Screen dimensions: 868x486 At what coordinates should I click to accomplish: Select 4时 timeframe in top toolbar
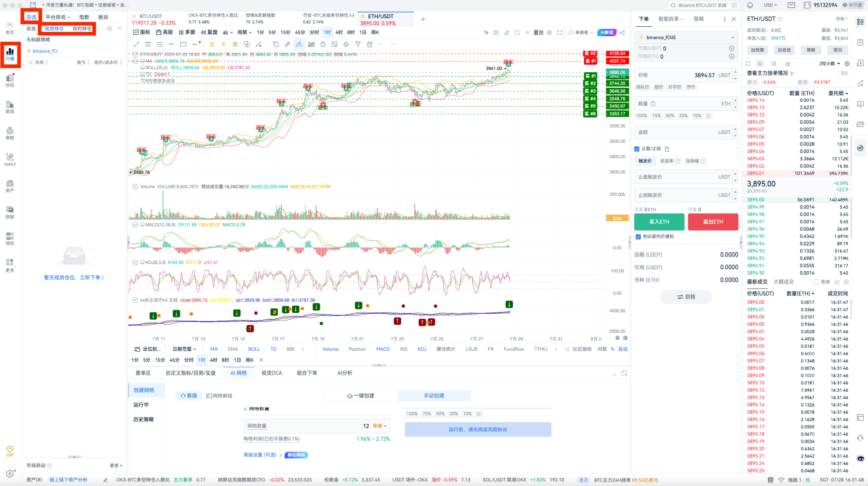[339, 32]
